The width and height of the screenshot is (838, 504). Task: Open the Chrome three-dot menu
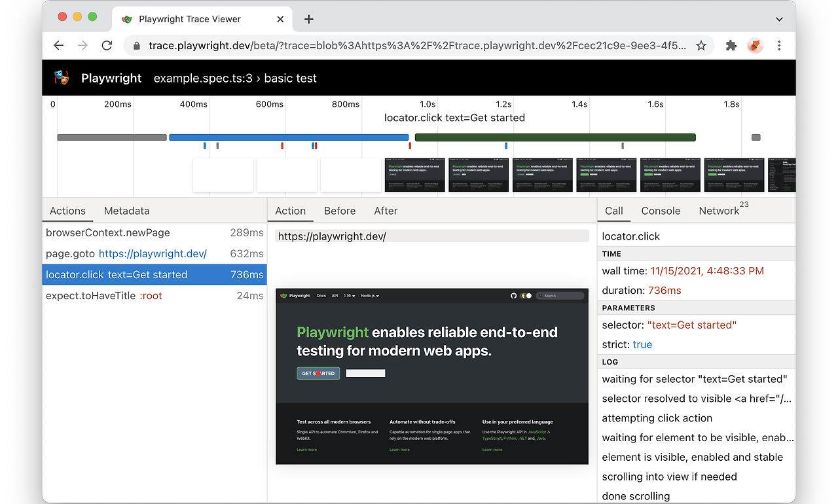tap(779, 46)
